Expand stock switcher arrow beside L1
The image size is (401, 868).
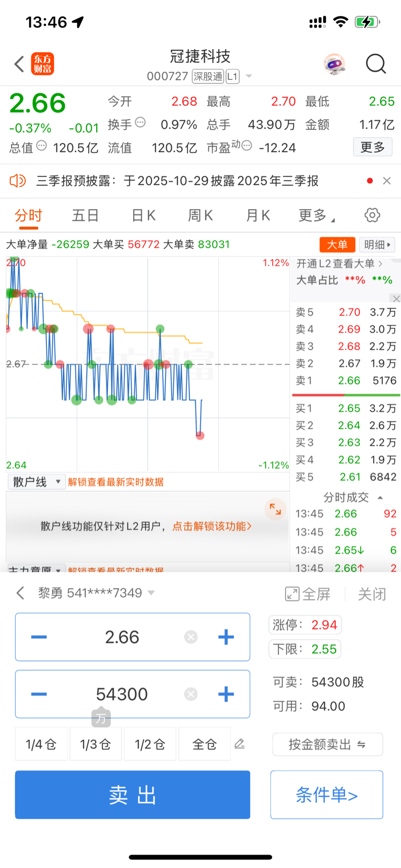click(x=249, y=76)
